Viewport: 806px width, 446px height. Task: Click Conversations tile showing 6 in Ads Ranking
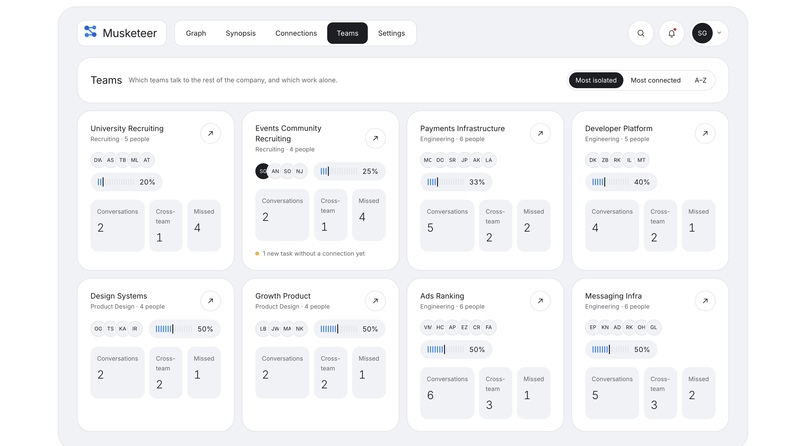(447, 393)
